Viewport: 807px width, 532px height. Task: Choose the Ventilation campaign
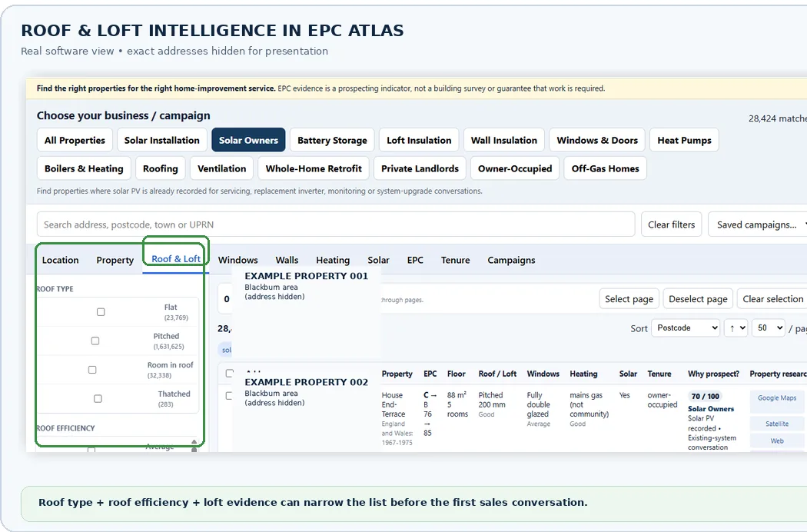(x=222, y=168)
